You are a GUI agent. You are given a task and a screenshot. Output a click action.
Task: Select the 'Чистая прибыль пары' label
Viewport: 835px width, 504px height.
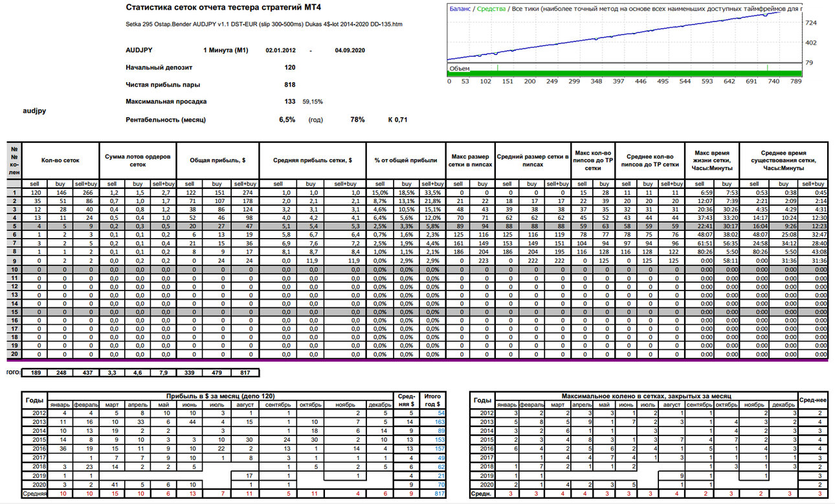pos(162,85)
